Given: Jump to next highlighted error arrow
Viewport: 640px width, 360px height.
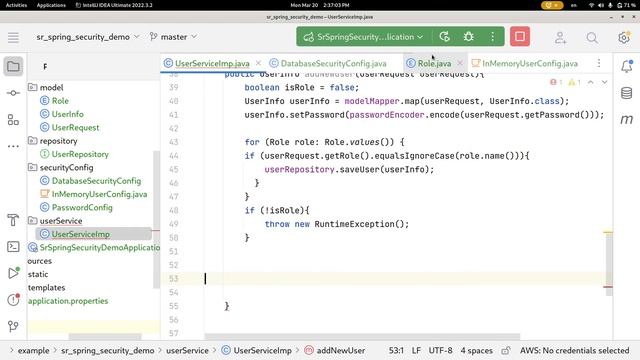Looking at the screenshot, I should (x=604, y=82).
